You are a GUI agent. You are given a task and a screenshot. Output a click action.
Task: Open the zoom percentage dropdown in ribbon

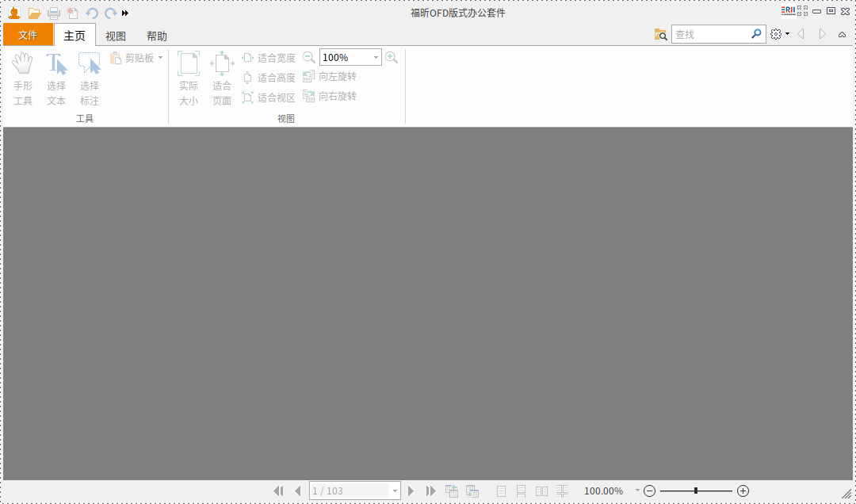[375, 57]
